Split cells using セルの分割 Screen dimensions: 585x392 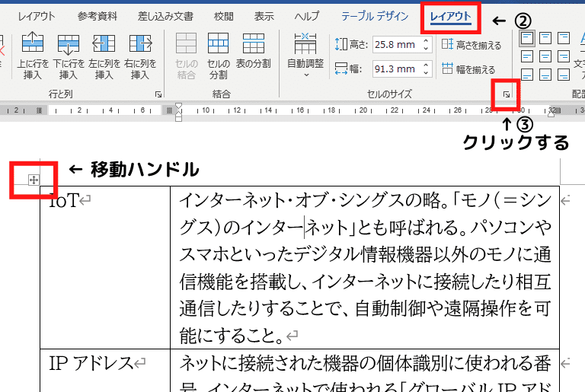point(219,56)
